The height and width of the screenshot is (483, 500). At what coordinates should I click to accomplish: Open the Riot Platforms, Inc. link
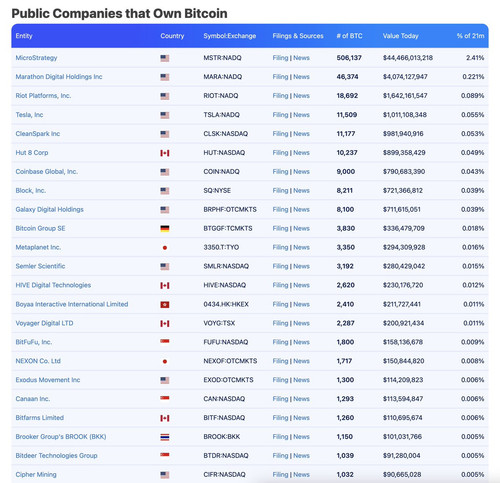[x=43, y=96]
